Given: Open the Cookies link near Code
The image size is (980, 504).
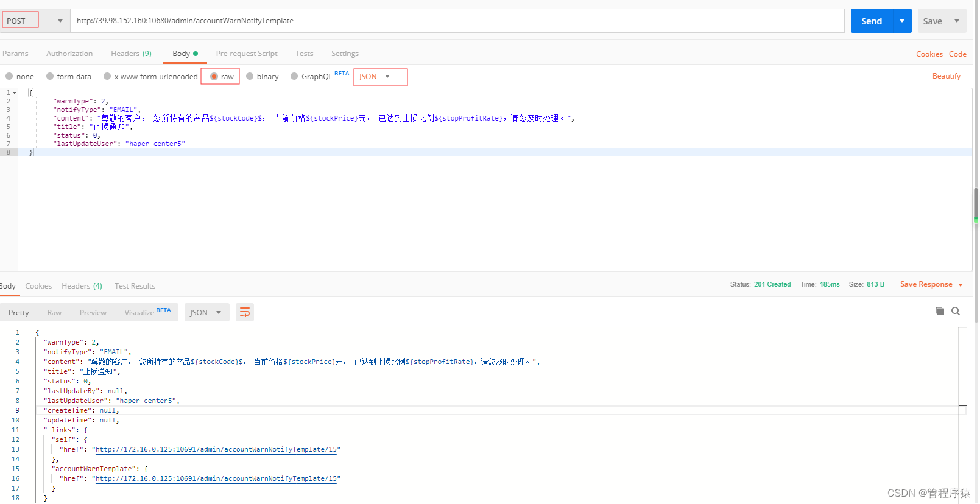Looking at the screenshot, I should click(x=929, y=54).
